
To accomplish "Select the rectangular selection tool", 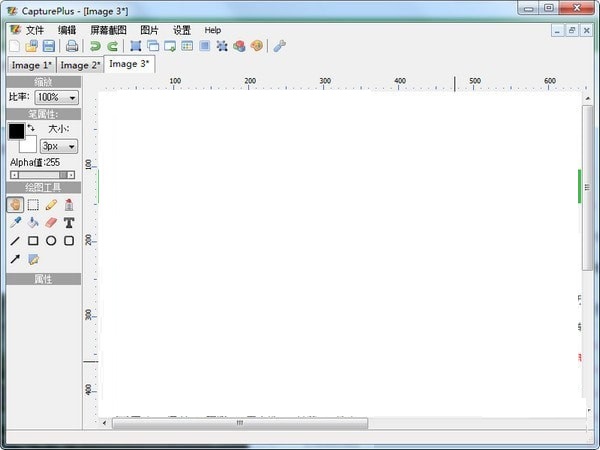I will (x=33, y=204).
